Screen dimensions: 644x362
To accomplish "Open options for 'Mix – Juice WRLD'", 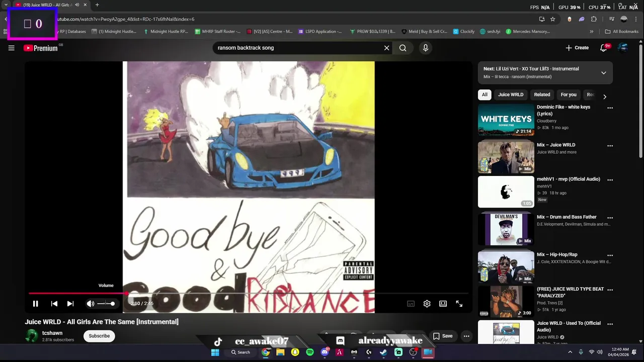I will tap(610, 146).
